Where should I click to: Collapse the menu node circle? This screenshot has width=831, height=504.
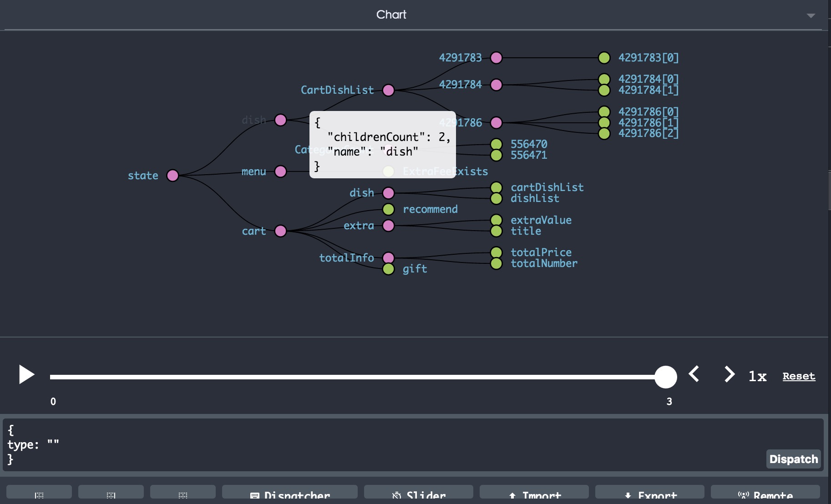click(281, 171)
